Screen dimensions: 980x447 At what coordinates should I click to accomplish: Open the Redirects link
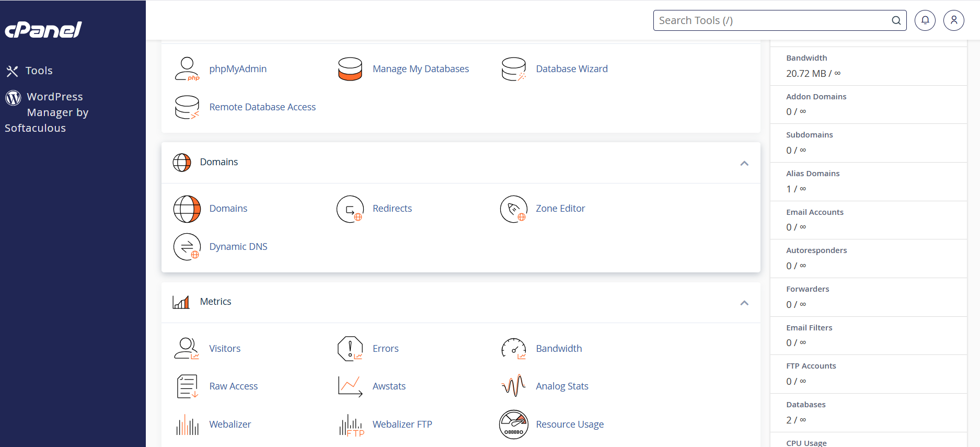(392, 209)
